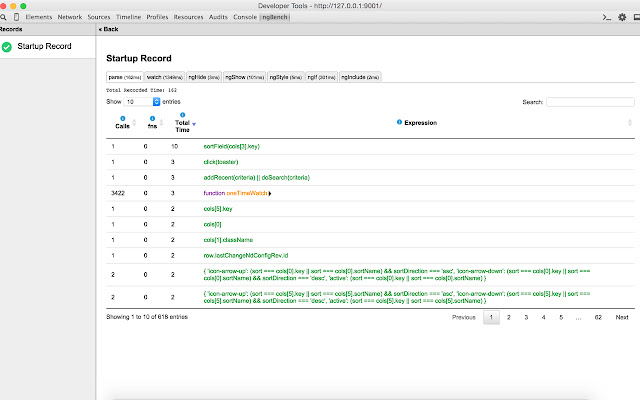
Task: Click icon-arrow-up expression with cols[5].key
Action: click(x=397, y=297)
